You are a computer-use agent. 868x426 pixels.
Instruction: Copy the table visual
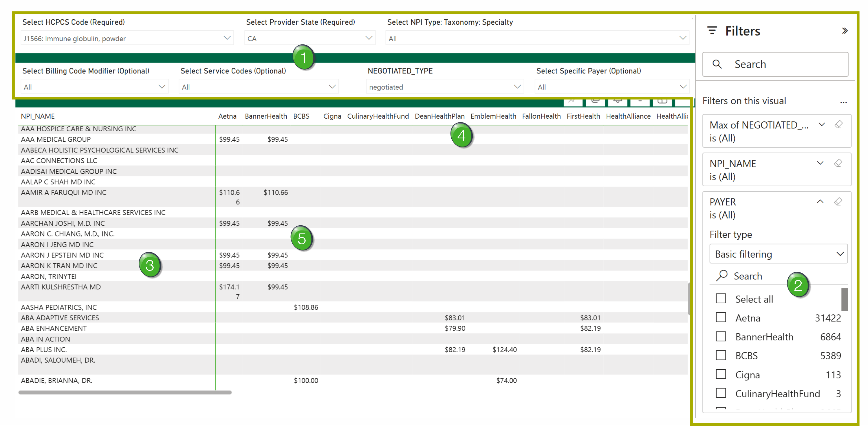point(595,101)
